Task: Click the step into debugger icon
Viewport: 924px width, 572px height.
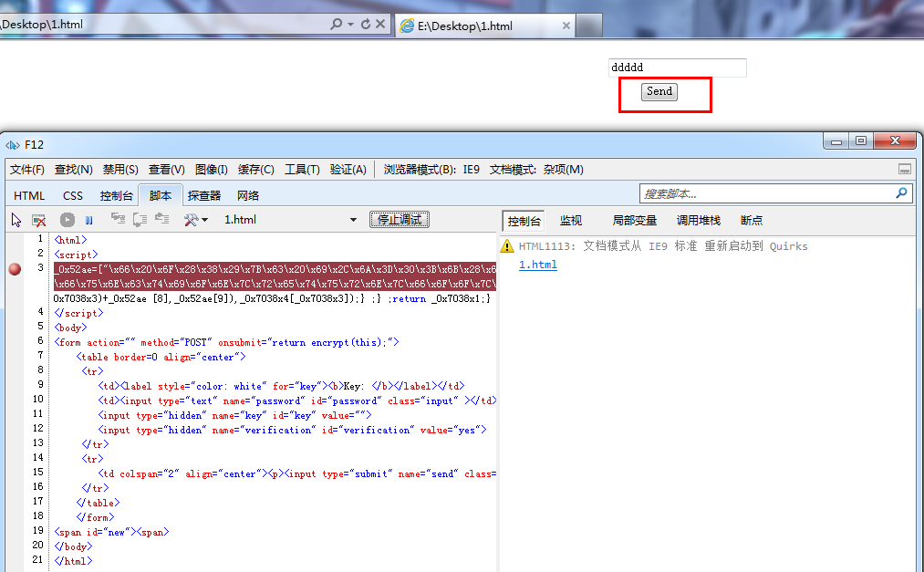Action: pyautogui.click(x=118, y=220)
